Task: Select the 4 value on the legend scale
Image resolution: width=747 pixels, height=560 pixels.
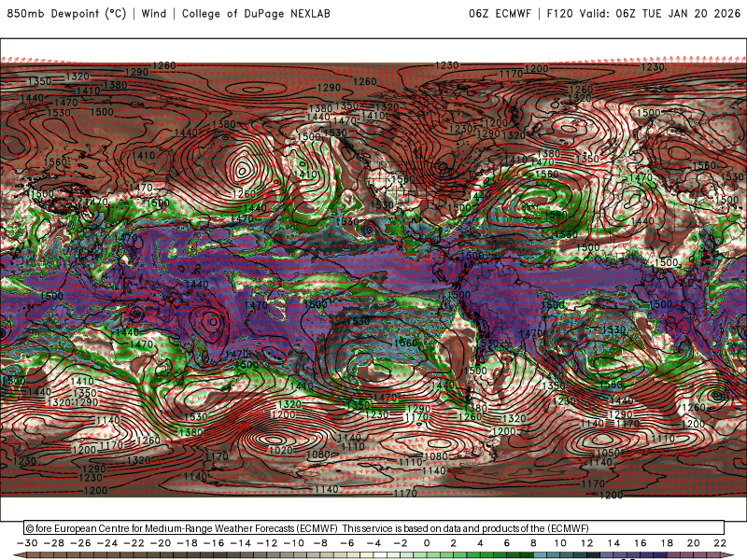Action: click(480, 543)
